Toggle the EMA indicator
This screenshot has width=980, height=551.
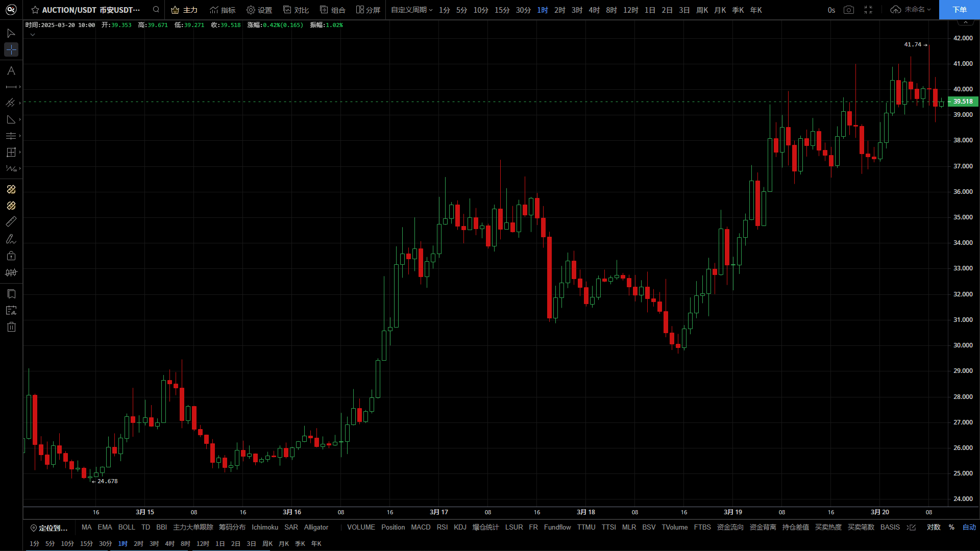tap(105, 527)
